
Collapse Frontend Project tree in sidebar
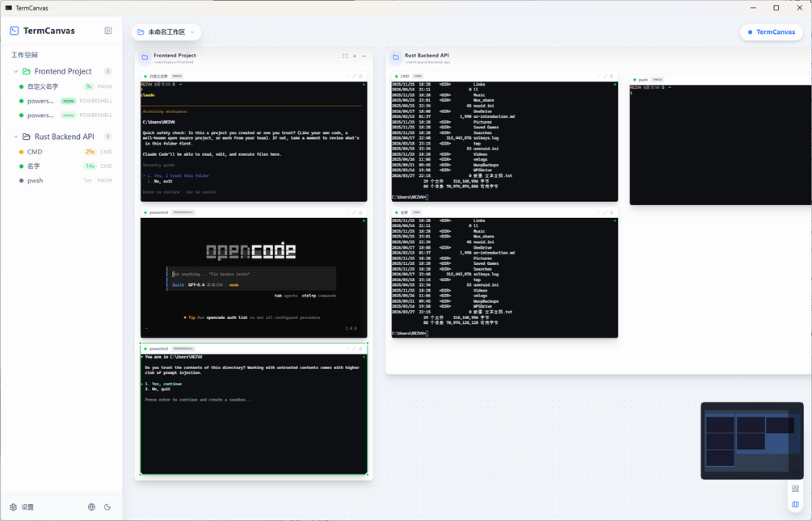point(15,71)
